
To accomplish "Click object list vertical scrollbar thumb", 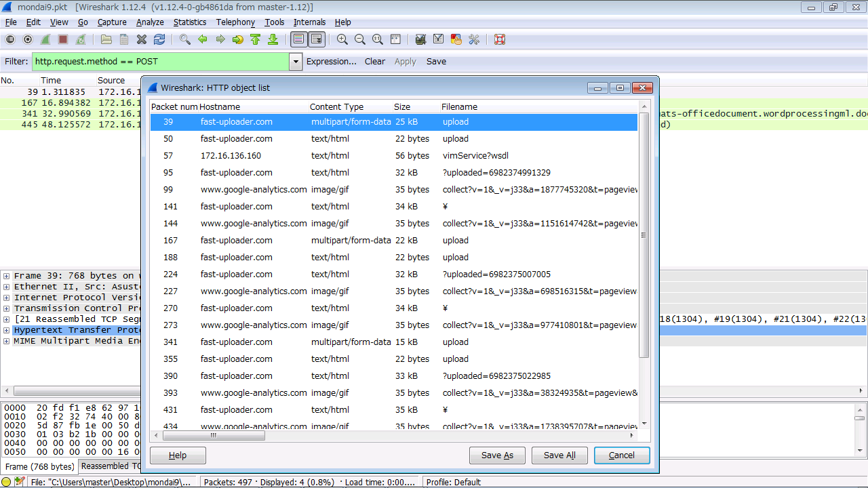I will (644, 235).
